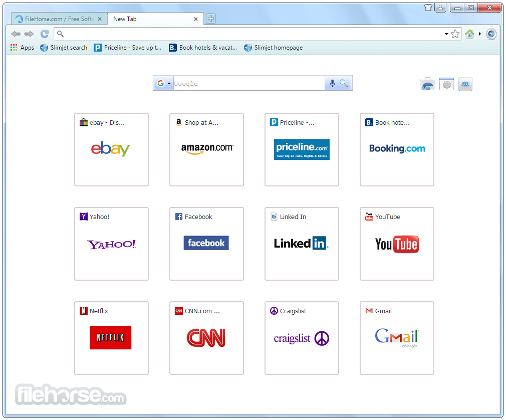The image size is (506, 420).
Task: Open Slimjet main menu globe icon
Action: [491, 34]
